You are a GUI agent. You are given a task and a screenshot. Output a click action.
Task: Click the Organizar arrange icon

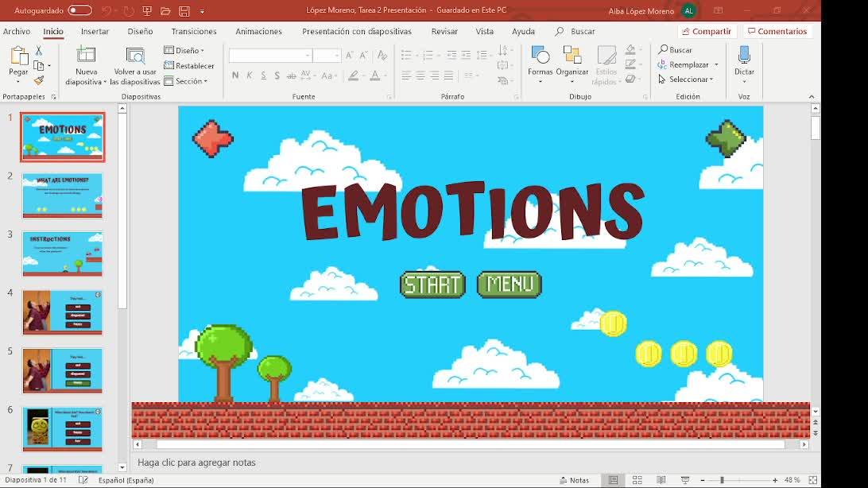572,56
